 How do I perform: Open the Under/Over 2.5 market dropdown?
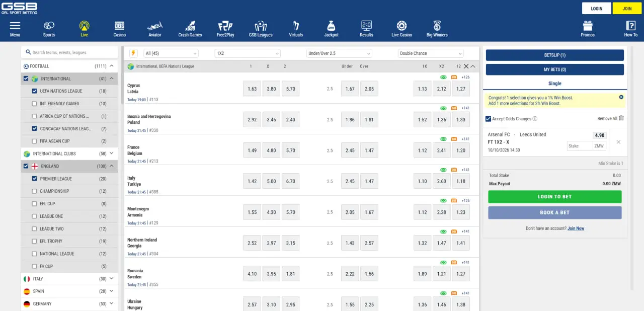pos(339,53)
